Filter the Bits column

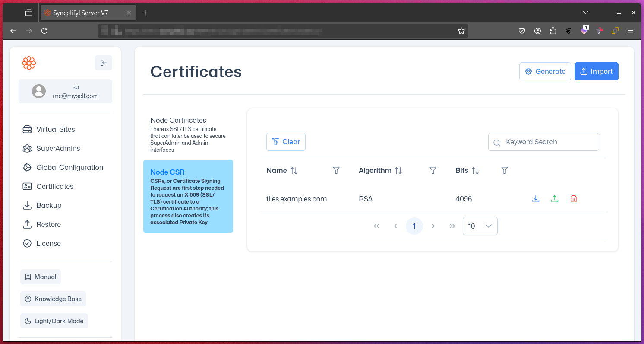tap(504, 170)
